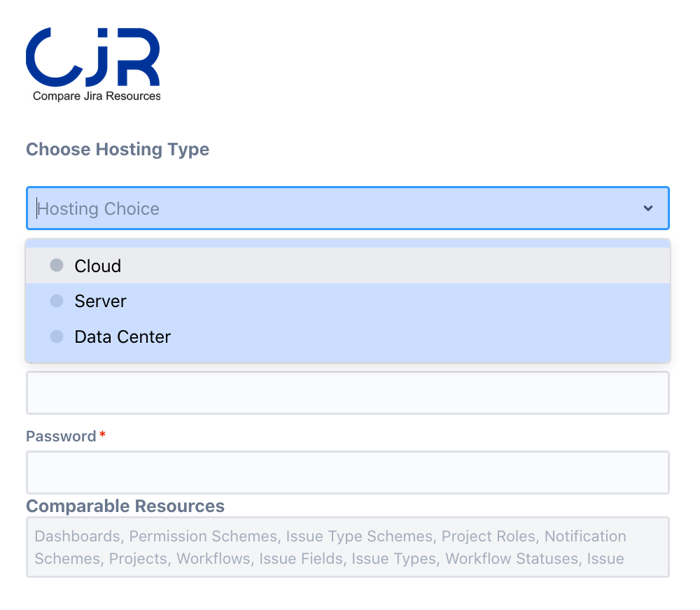This screenshot has width=700, height=610.
Task: Focus the Hosting Choice combo box field
Action: click(x=348, y=208)
